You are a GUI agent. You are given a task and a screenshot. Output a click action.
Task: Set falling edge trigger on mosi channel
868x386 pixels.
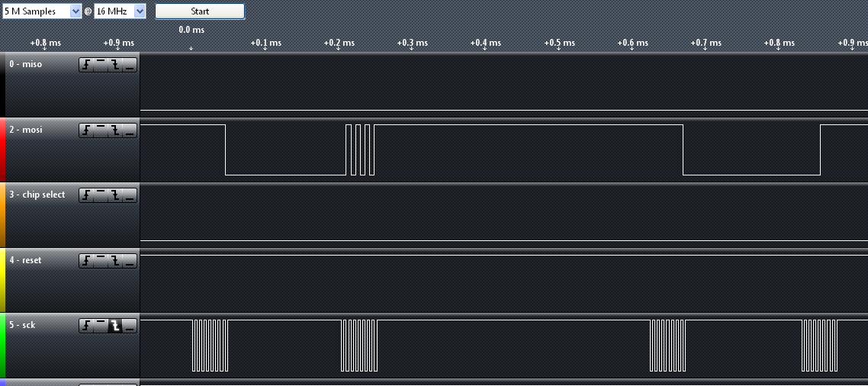[115, 130]
